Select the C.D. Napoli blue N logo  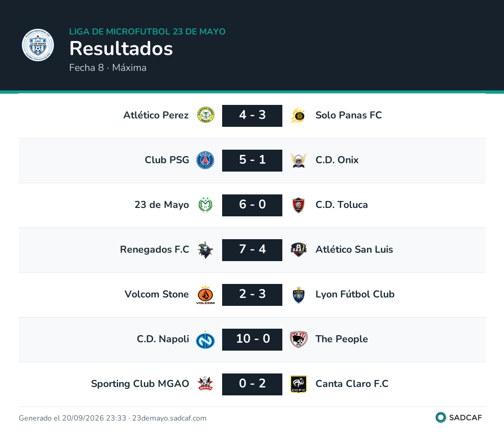tap(205, 340)
